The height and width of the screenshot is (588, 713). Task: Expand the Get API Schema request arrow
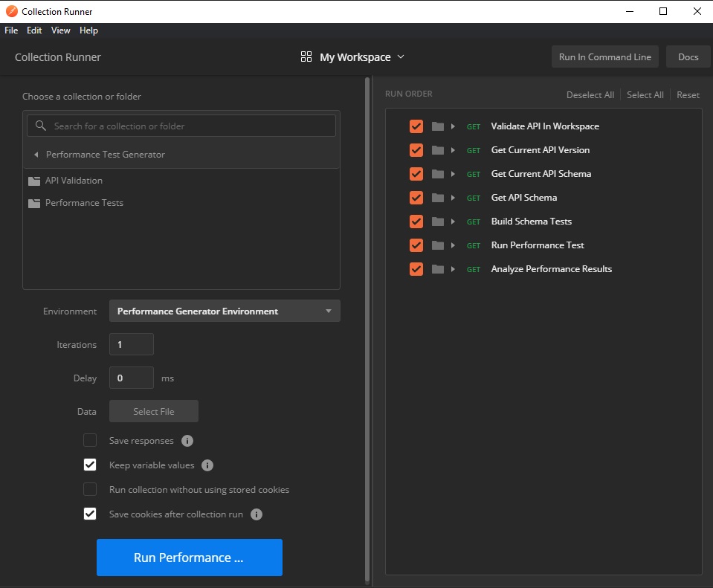(x=453, y=198)
